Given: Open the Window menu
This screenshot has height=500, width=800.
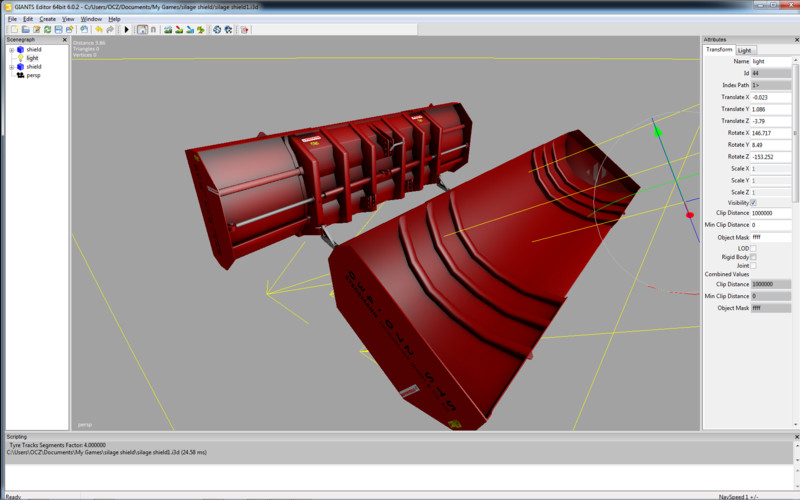Looking at the screenshot, I should [x=91, y=18].
